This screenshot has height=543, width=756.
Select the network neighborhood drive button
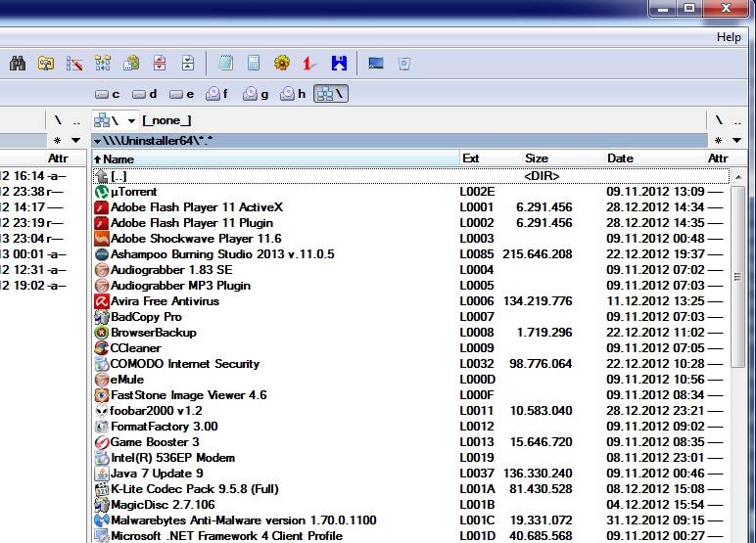click(331, 94)
